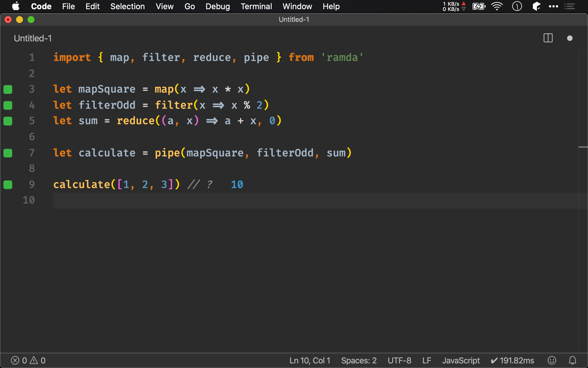588x368 pixels.
Task: Open the File menu
Action: tap(68, 6)
